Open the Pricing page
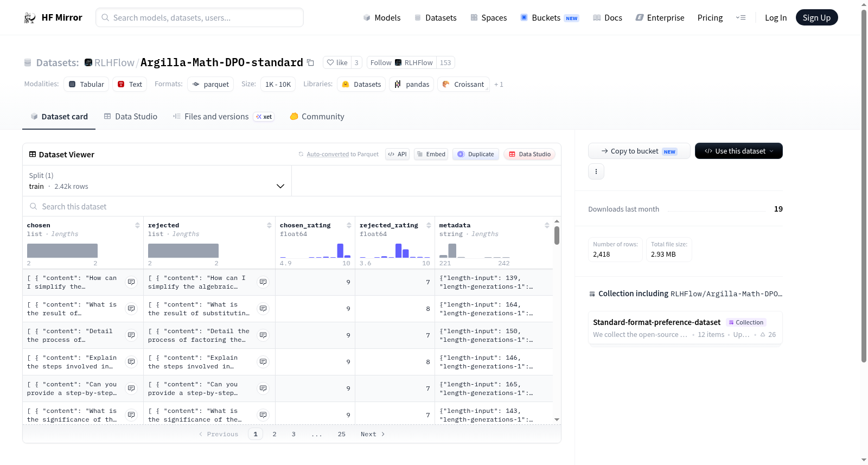 pyautogui.click(x=710, y=17)
